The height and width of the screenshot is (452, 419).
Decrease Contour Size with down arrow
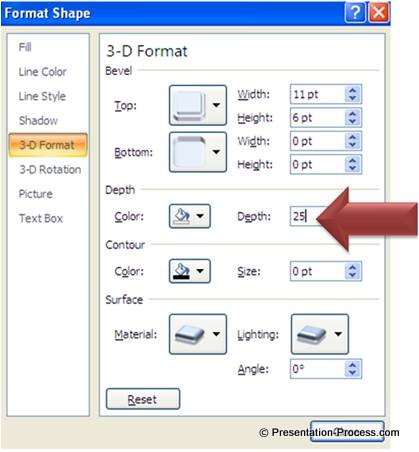tap(353, 275)
